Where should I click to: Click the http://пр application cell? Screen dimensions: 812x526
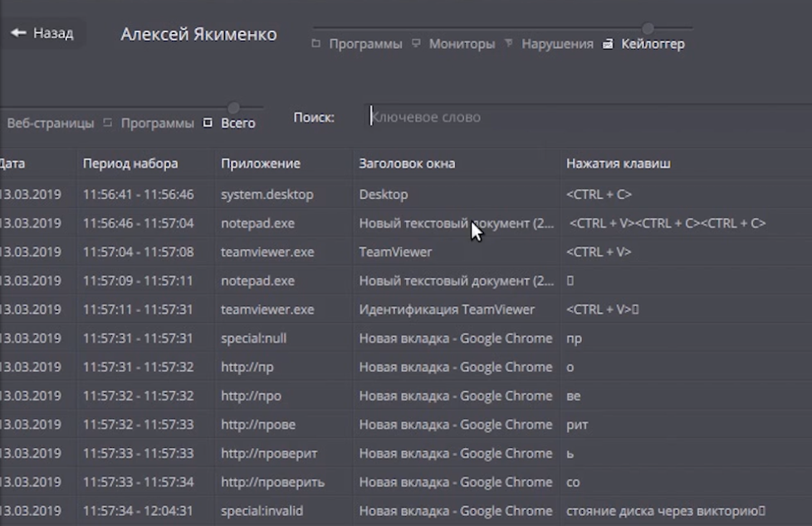[247, 367]
